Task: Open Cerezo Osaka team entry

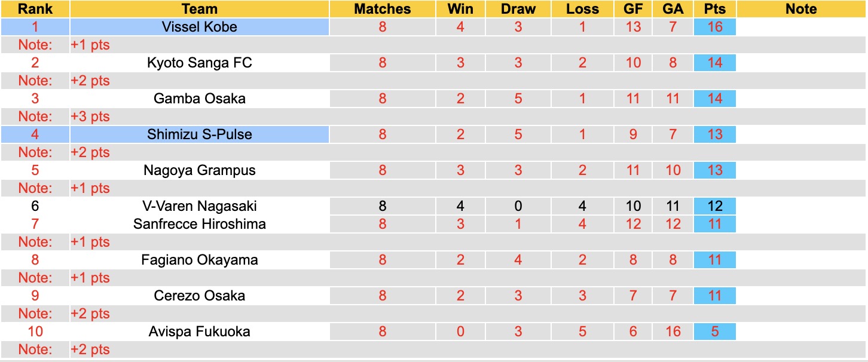Action: (x=199, y=296)
